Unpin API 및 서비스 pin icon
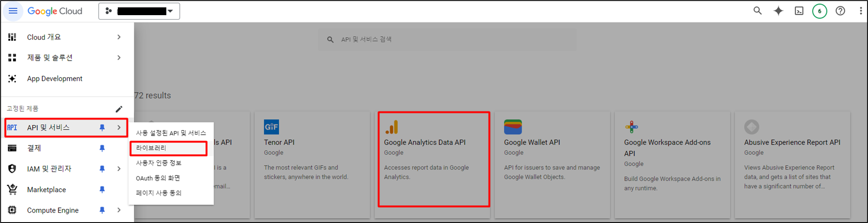 [102, 127]
